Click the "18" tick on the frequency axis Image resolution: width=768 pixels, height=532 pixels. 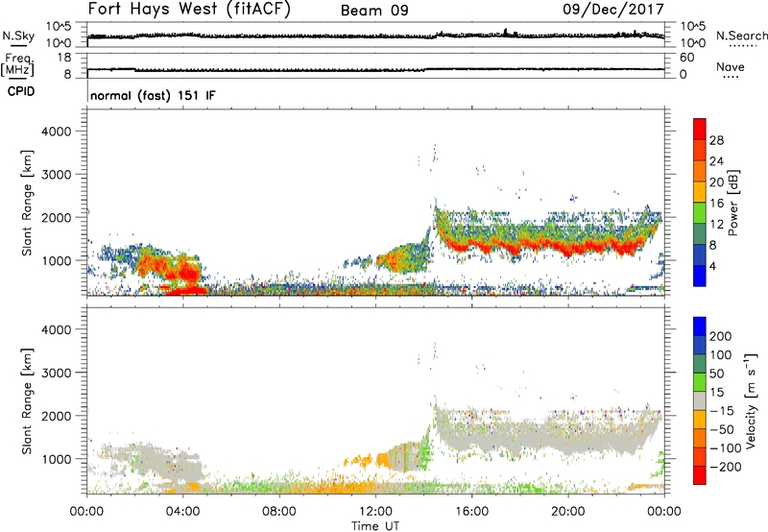pyautogui.click(x=63, y=58)
